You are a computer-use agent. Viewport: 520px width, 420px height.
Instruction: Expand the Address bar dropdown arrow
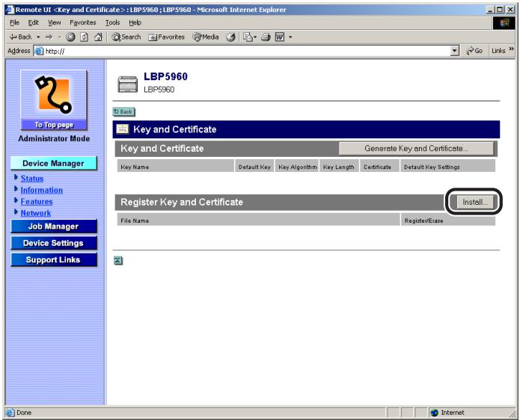[x=455, y=51]
